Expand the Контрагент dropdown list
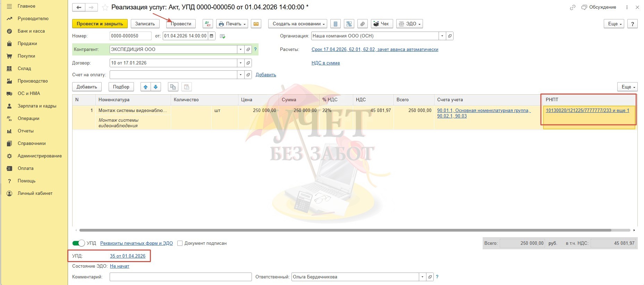This screenshot has height=285, width=644. (240, 50)
